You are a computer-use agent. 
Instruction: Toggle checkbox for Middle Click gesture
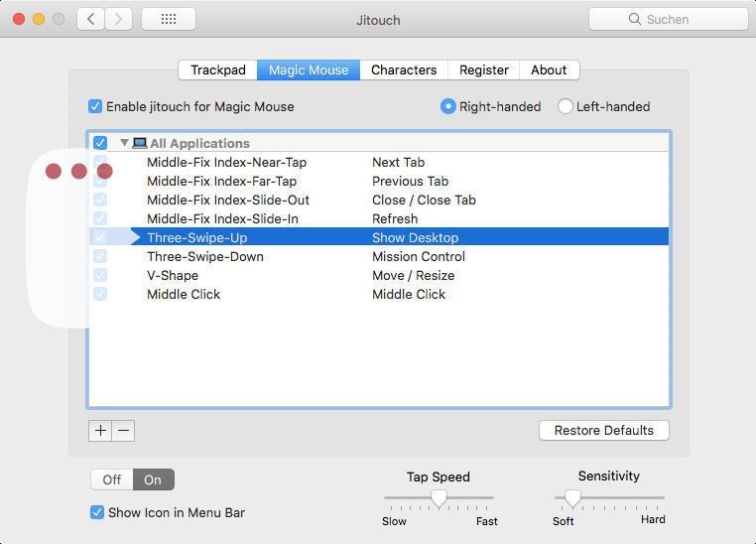(x=100, y=294)
